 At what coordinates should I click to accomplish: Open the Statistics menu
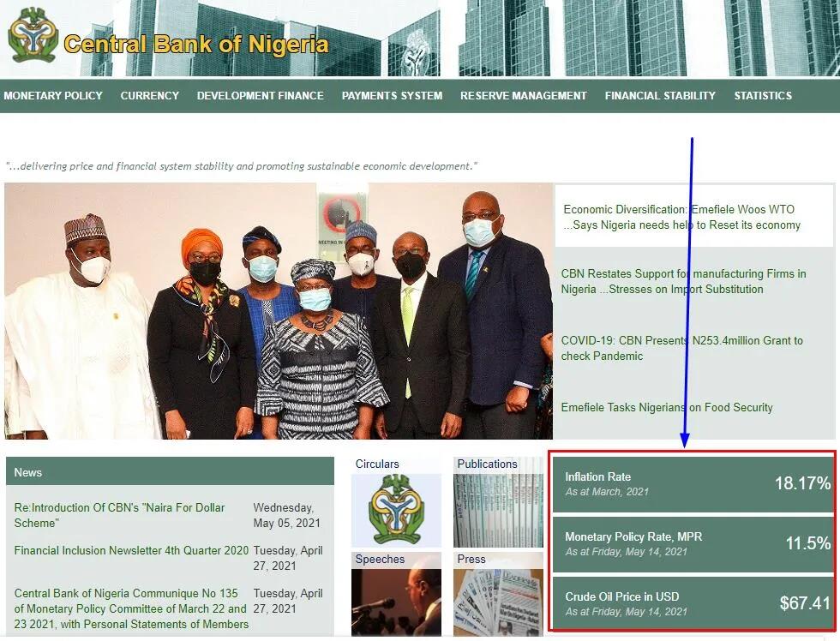[x=763, y=96]
